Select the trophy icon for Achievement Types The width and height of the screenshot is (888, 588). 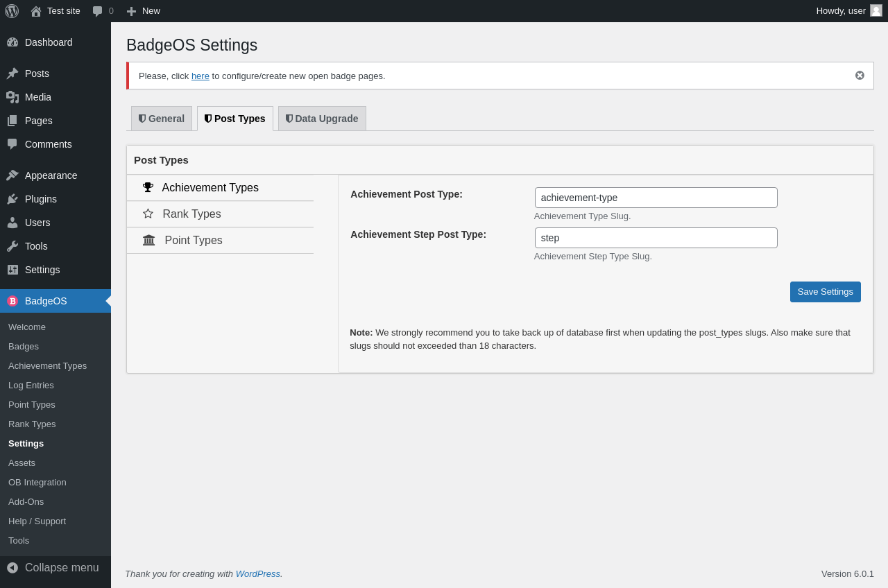tap(148, 187)
